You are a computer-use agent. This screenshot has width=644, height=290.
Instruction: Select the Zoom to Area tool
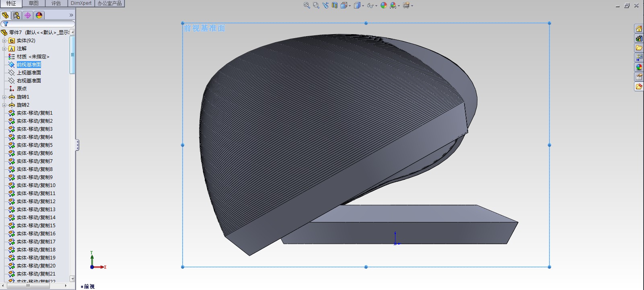pos(316,5)
